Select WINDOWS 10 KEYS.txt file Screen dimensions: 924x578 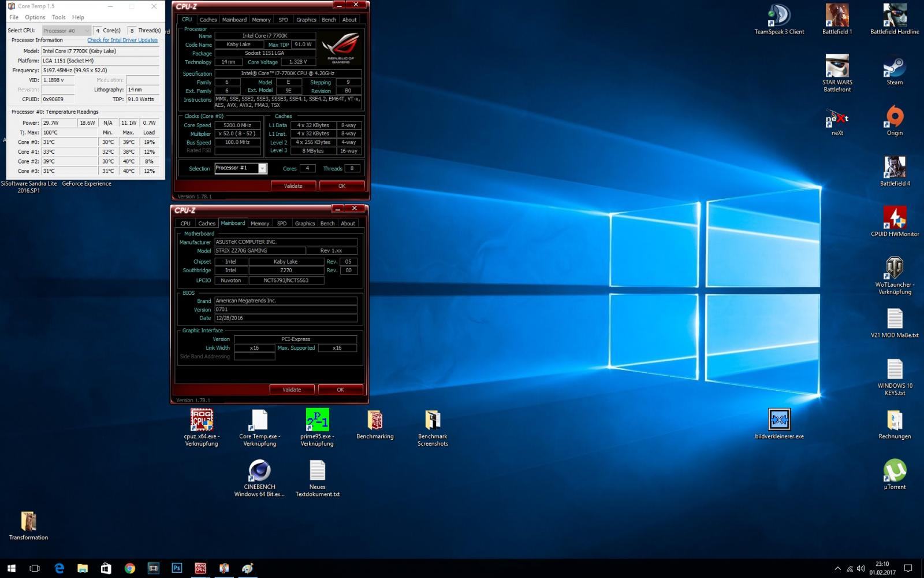click(x=895, y=376)
